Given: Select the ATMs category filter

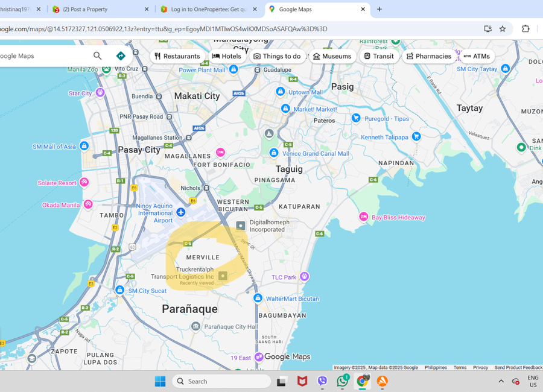Looking at the screenshot, I should click(x=477, y=55).
